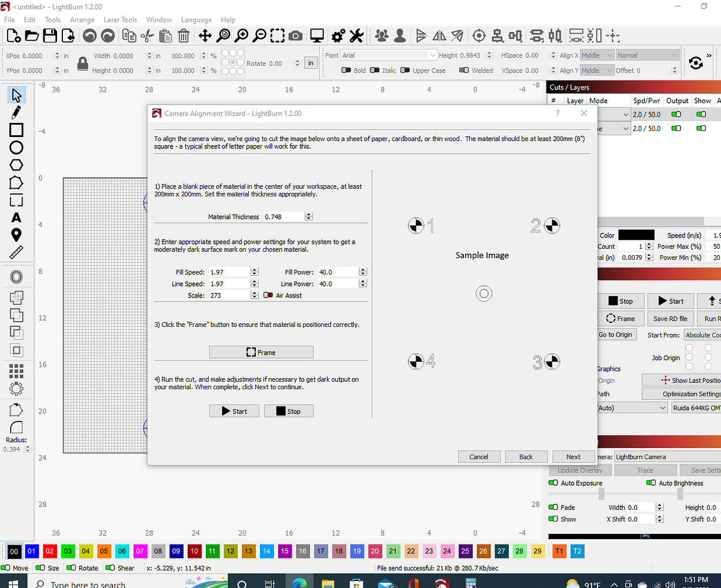Expand the Start From dropdown
Image resolution: width=721 pixels, height=588 pixels.
click(702, 335)
